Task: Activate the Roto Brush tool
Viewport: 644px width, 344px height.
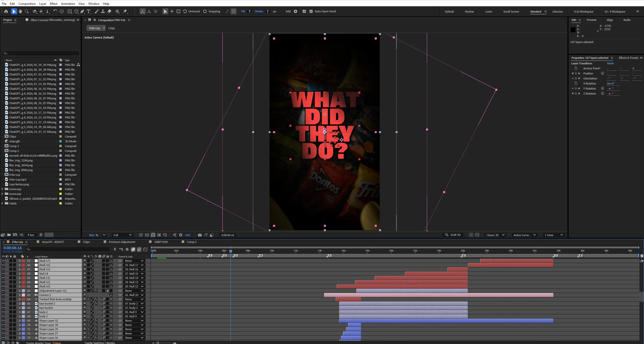Action: pos(118,11)
